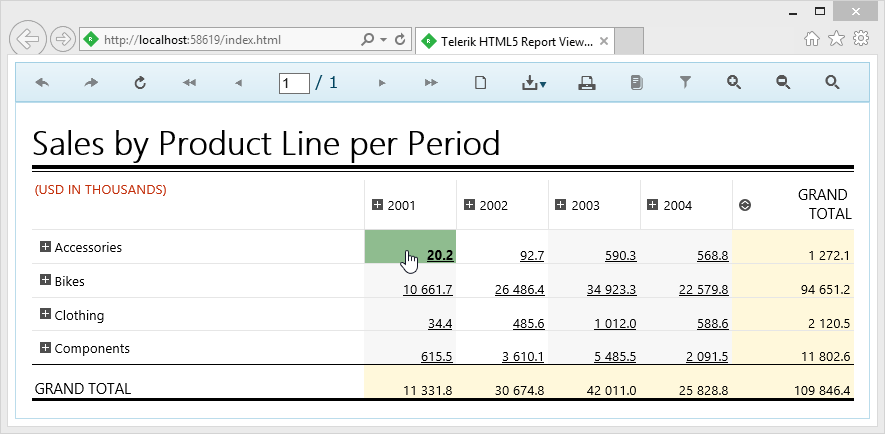
Task: Click the current page number field
Action: point(294,84)
